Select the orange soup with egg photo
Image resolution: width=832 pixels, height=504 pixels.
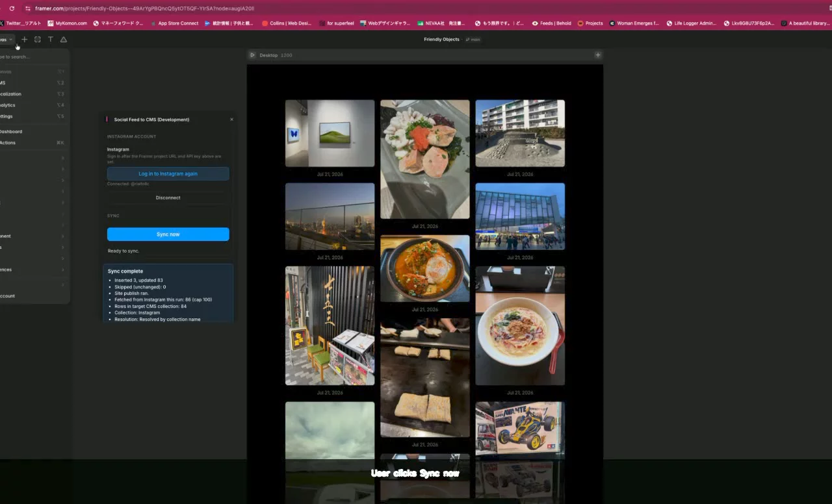click(424, 269)
